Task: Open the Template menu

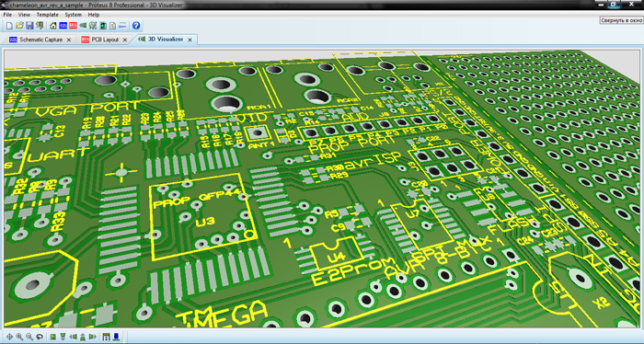Action: pyautogui.click(x=48, y=15)
